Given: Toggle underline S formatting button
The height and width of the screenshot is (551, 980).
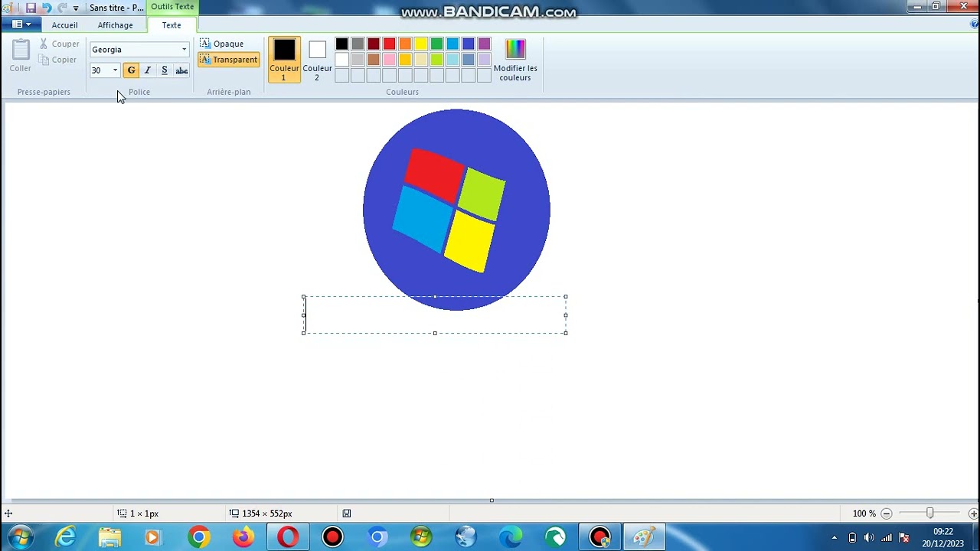Looking at the screenshot, I should click(165, 70).
